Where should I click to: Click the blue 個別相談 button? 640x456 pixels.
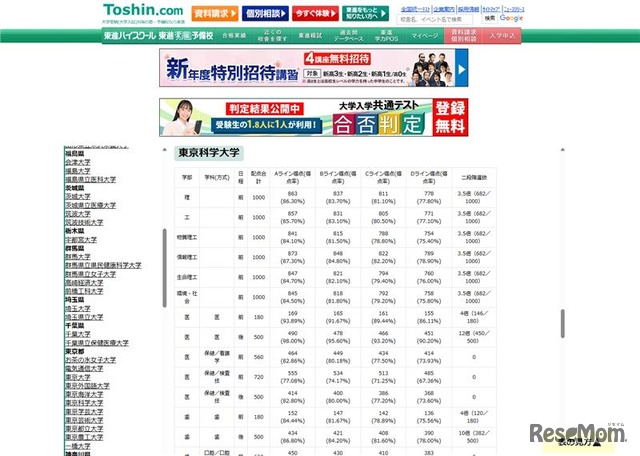click(x=265, y=13)
